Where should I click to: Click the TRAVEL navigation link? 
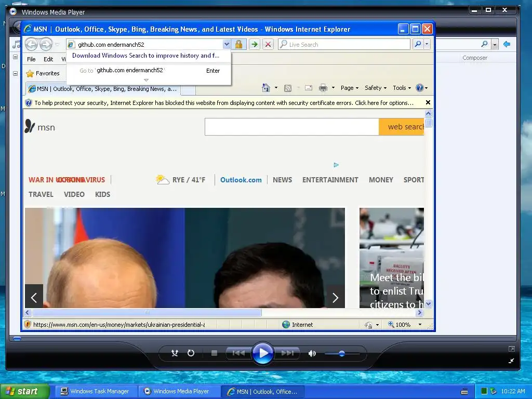pos(41,194)
